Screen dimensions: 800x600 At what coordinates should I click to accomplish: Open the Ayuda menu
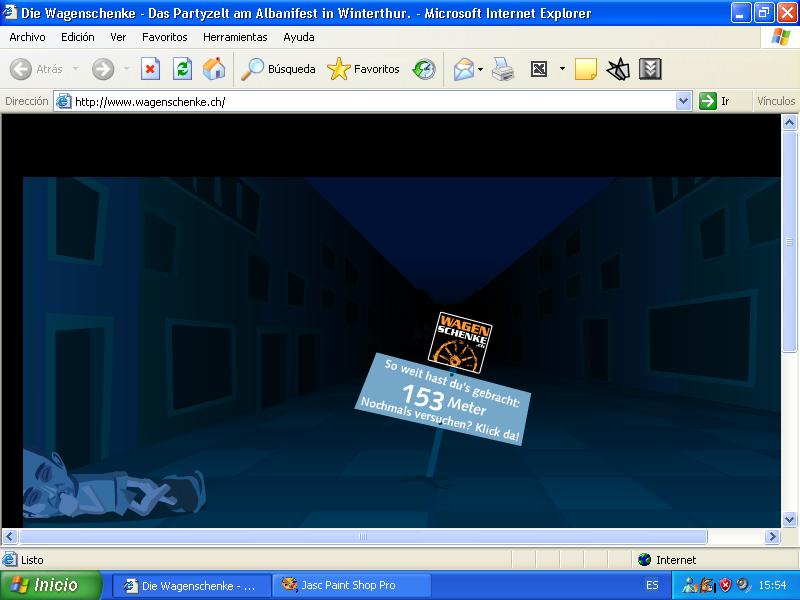(298, 37)
